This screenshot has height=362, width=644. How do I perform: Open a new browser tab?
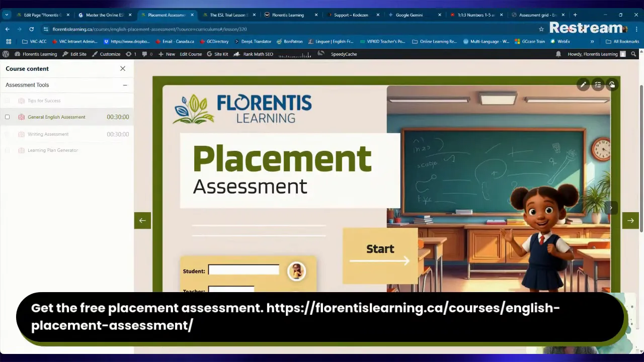575,15
